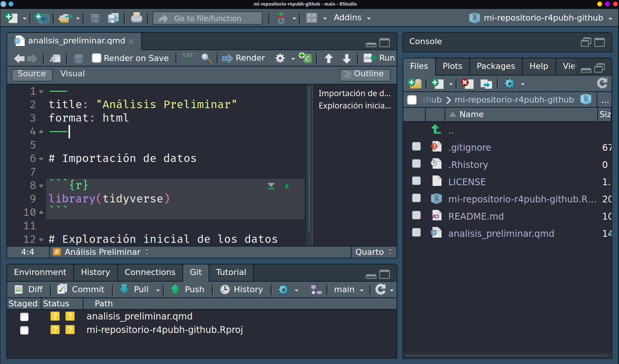
Task: Click the Print icon in main toolbar
Action: coord(137,18)
